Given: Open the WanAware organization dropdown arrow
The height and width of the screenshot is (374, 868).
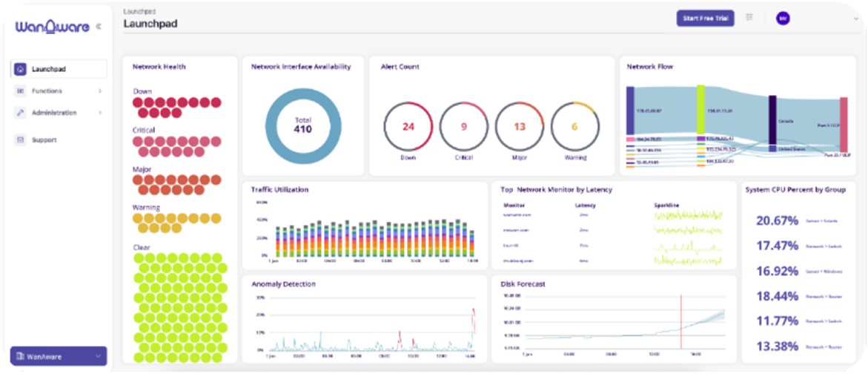Looking at the screenshot, I should coord(98,356).
